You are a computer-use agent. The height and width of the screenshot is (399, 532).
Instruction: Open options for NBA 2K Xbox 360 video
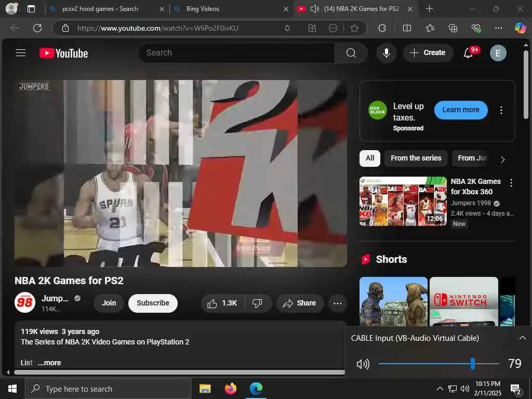pos(511,183)
